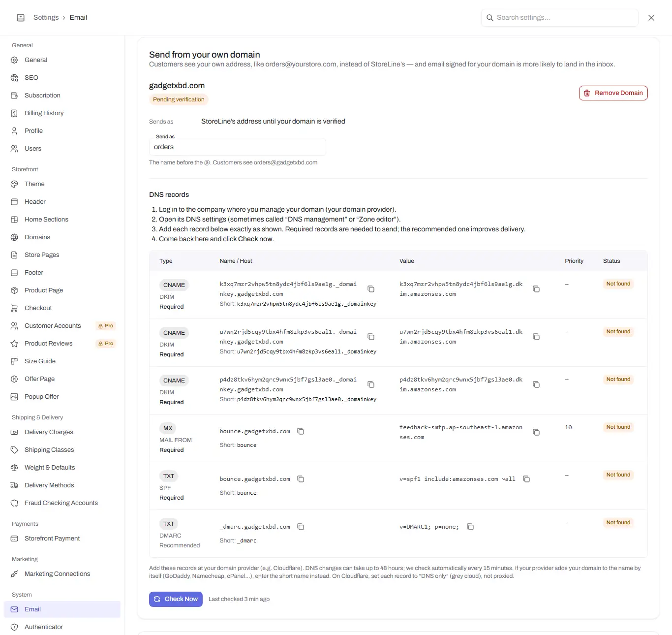Open Offer Page settings
The width and height of the screenshot is (672, 635).
click(62, 379)
